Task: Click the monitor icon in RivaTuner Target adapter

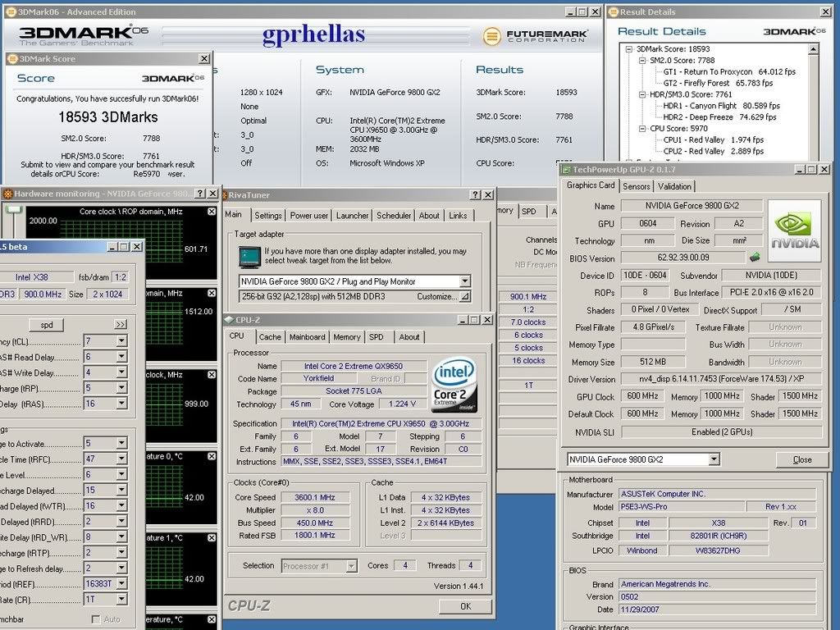Action: (249, 257)
